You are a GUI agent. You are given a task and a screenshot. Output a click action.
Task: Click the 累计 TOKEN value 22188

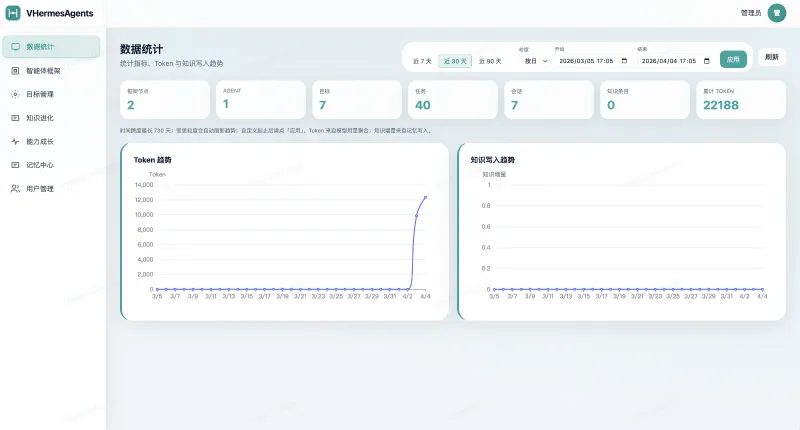(720, 106)
